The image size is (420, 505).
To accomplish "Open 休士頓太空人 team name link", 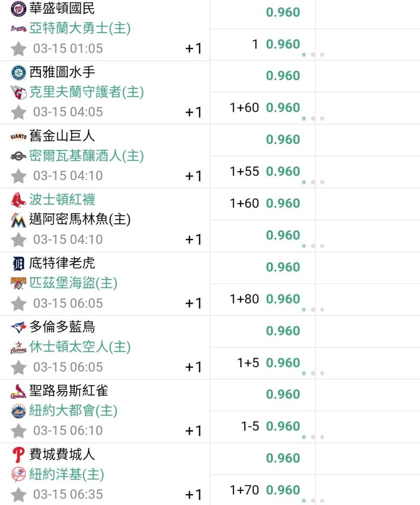I will [80, 347].
